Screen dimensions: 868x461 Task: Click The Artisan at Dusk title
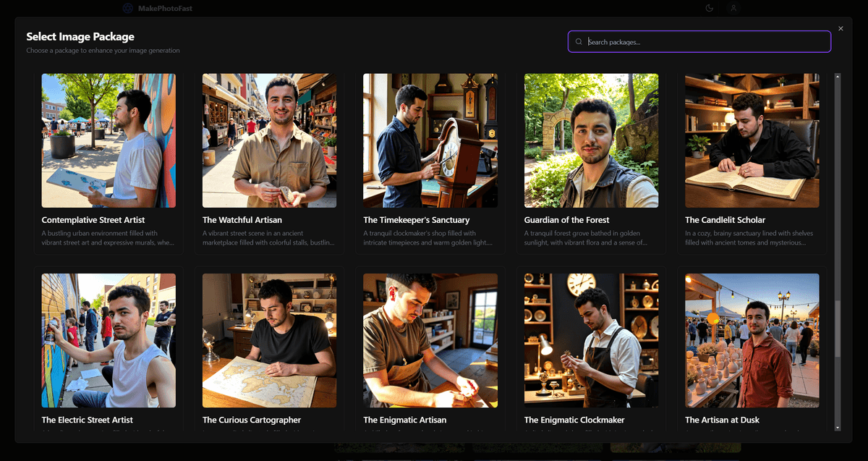click(x=723, y=420)
